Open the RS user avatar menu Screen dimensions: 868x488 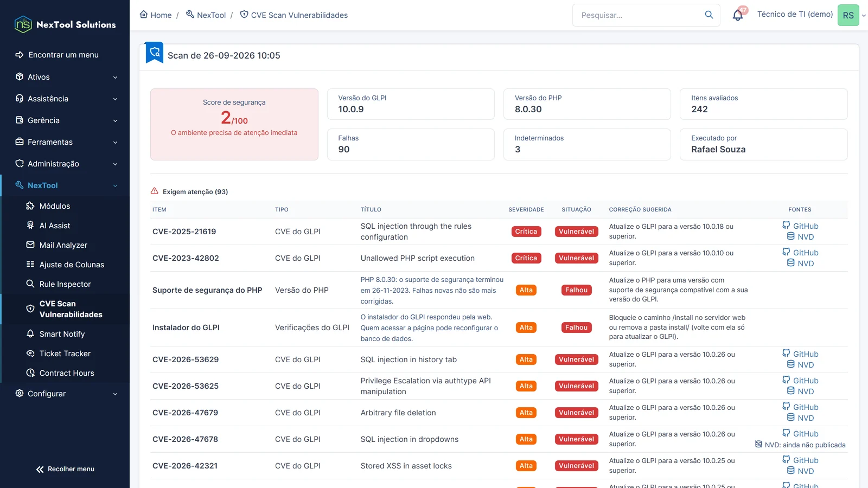point(848,15)
